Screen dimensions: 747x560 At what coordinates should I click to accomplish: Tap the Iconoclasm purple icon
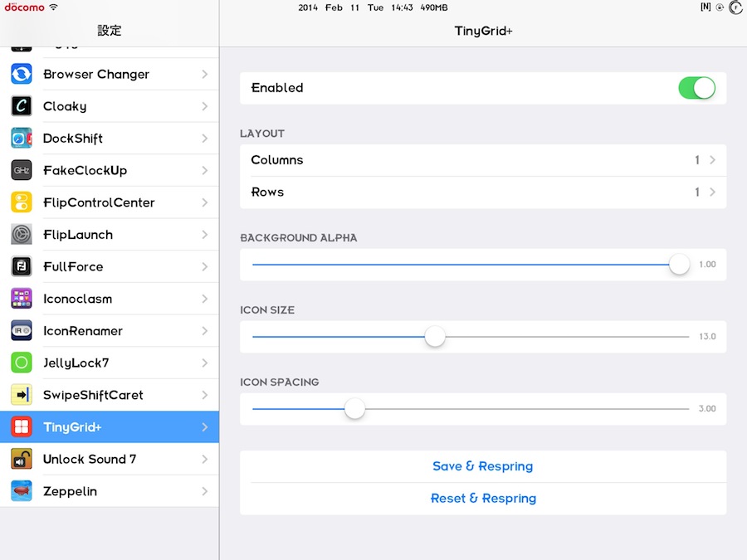click(x=22, y=299)
